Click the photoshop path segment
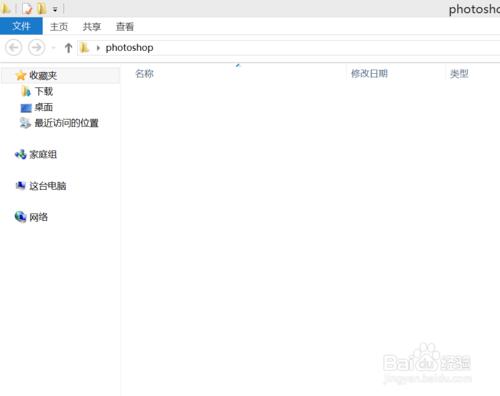 (129, 48)
